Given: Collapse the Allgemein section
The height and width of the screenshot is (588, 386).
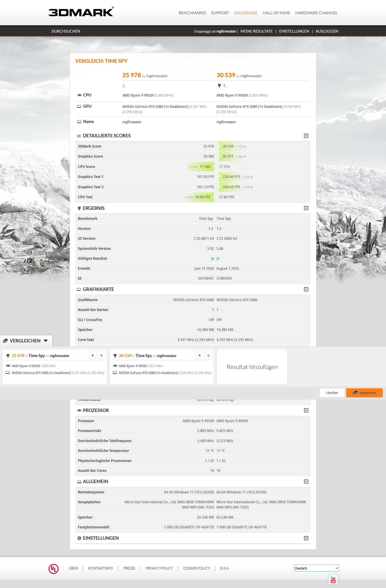Looking at the screenshot, I should coord(306,482).
